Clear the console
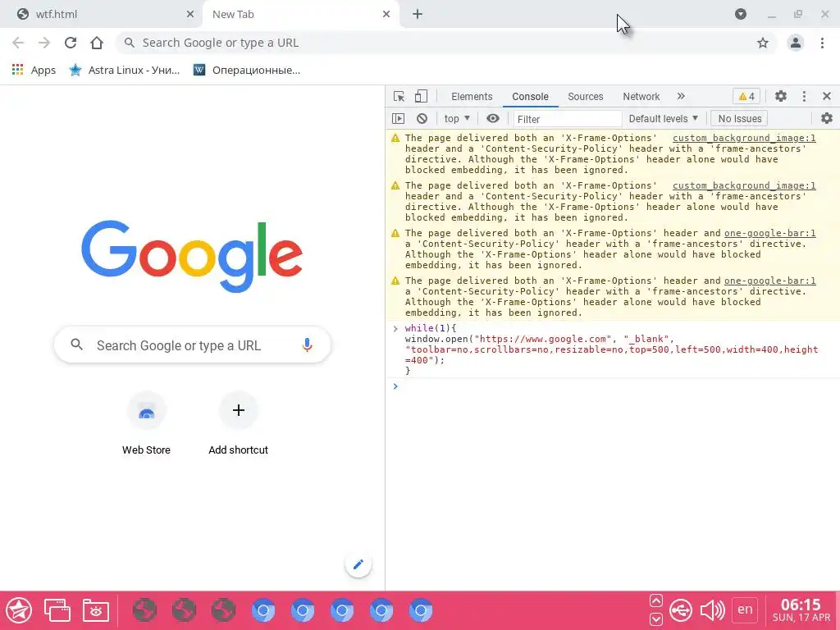The image size is (840, 630). click(x=422, y=118)
